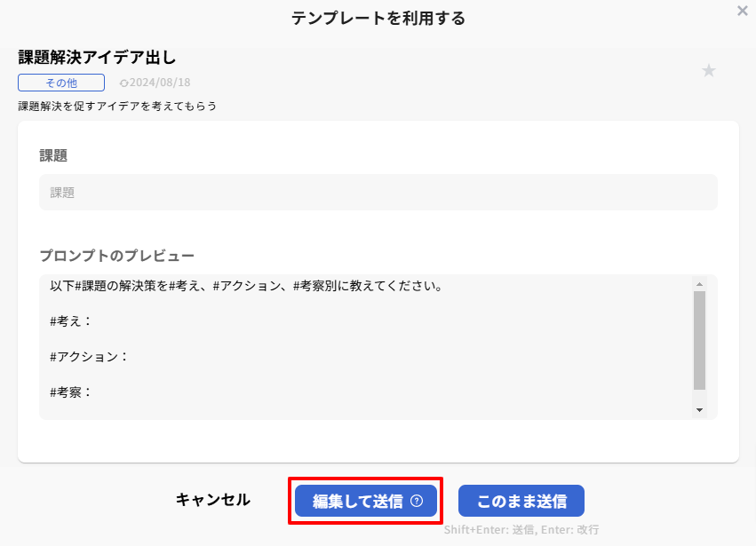This screenshot has width=756, height=546.
Task: Close the テンプレートを利用する dialog
Action: (743, 11)
